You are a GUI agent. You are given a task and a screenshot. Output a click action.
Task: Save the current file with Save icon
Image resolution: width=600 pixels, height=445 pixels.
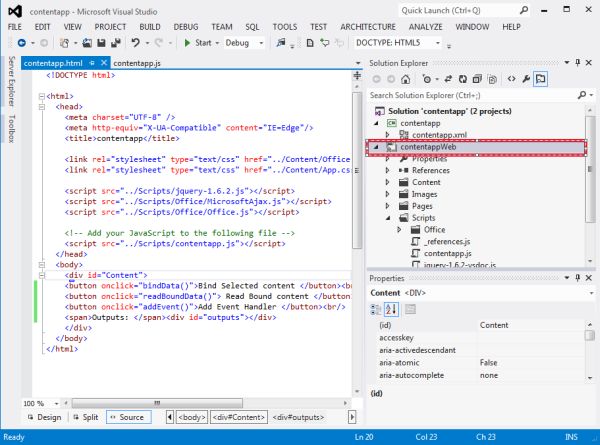tap(101, 43)
